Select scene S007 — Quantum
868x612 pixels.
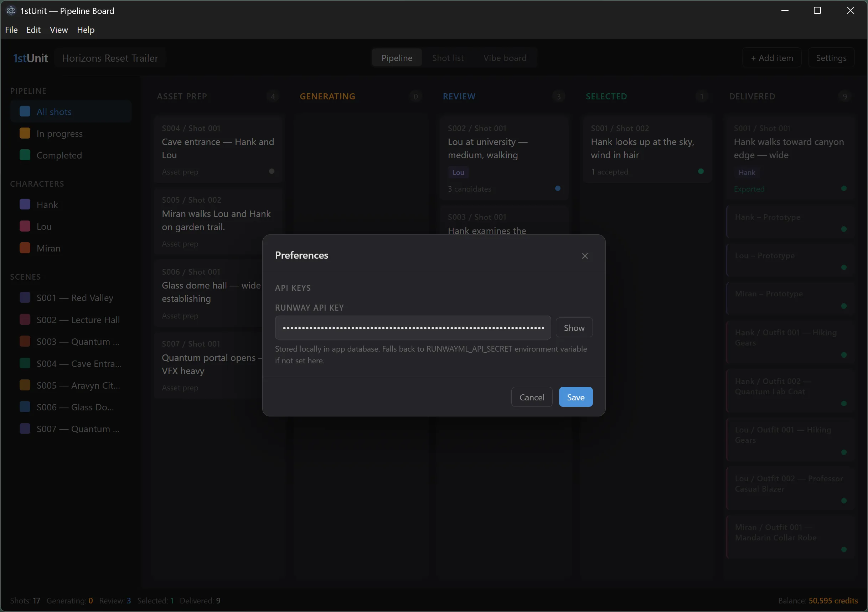coord(71,429)
